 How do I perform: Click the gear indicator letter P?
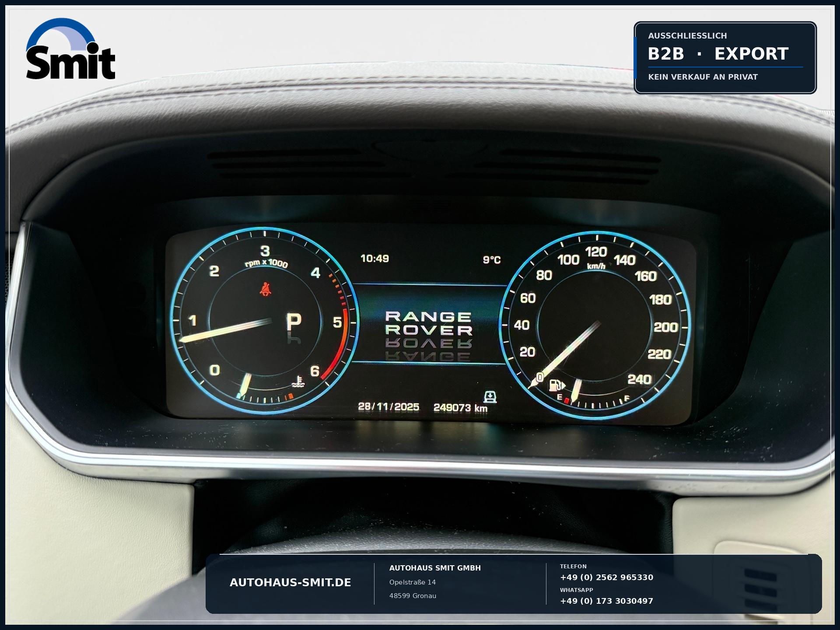(294, 322)
